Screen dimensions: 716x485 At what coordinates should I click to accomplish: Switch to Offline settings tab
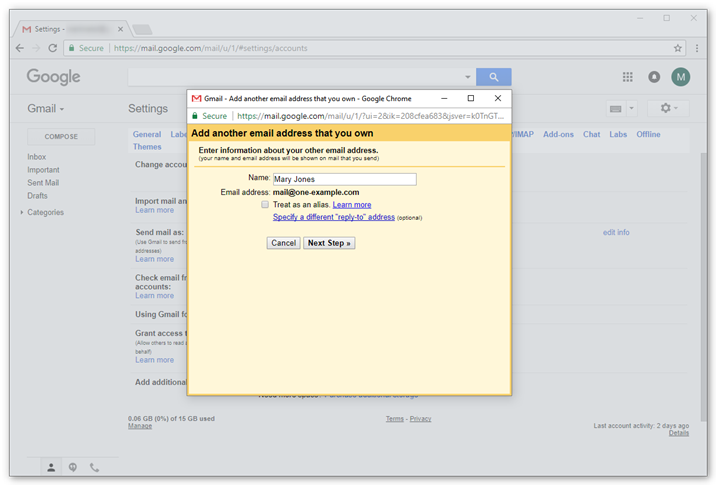pos(648,134)
